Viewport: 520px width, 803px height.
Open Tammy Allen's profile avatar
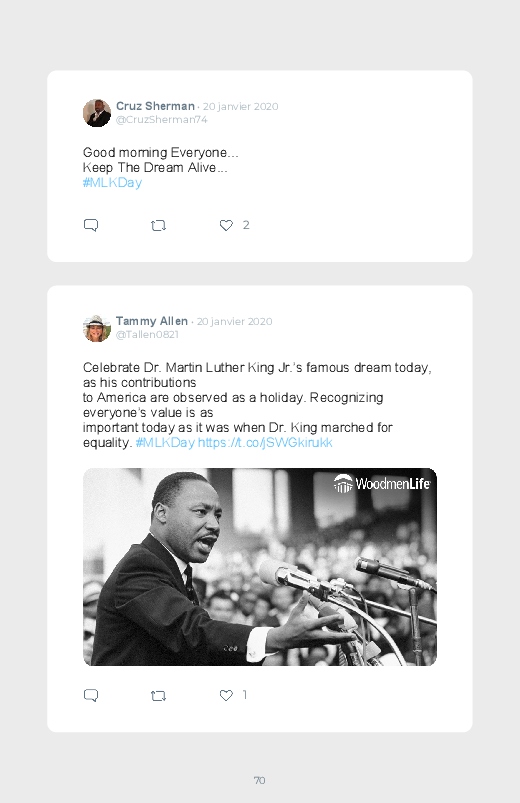[97, 328]
